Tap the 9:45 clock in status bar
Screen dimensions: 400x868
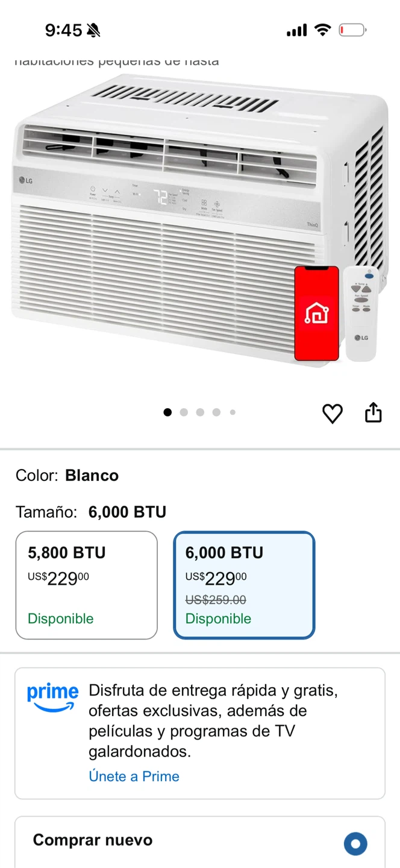pos(64,30)
